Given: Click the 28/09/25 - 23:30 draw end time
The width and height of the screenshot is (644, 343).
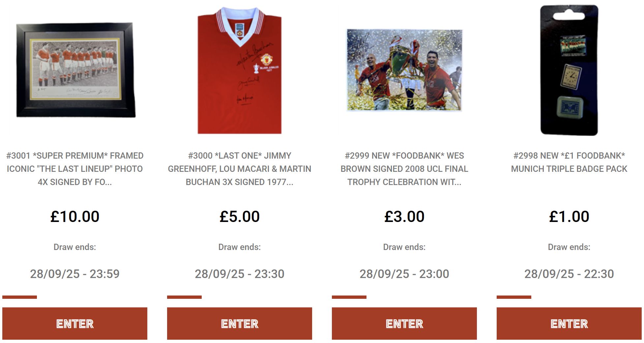Looking at the screenshot, I should pyautogui.click(x=240, y=274).
